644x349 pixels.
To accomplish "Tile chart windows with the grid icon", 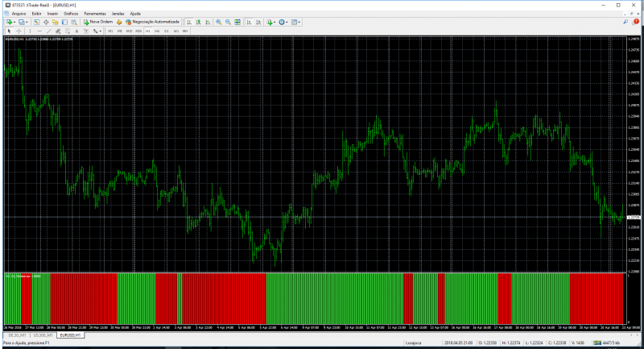I will [x=237, y=23].
